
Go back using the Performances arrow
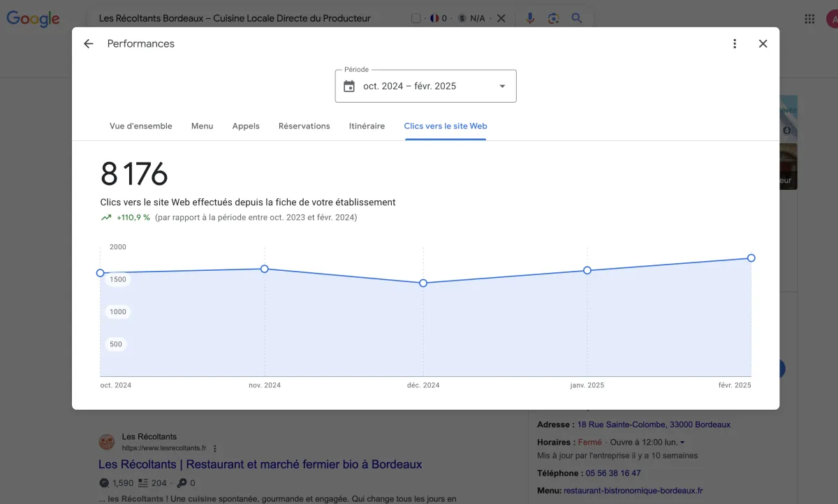88,43
